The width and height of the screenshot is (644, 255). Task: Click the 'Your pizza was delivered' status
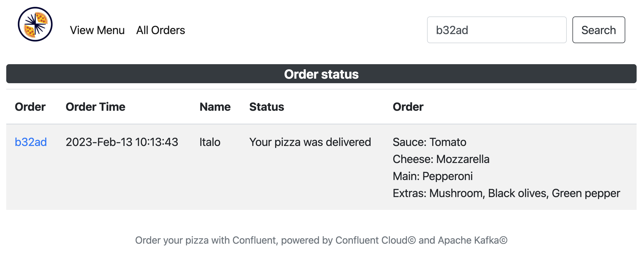pyautogui.click(x=310, y=142)
